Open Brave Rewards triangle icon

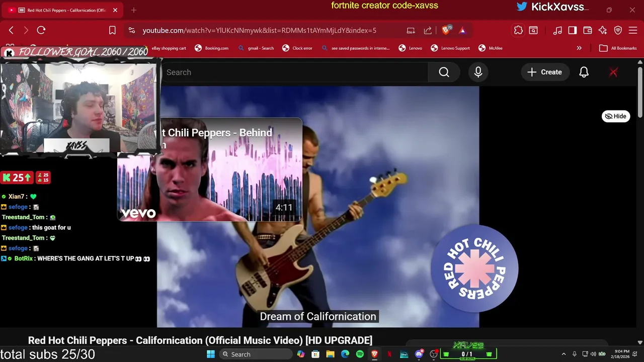coord(462,30)
